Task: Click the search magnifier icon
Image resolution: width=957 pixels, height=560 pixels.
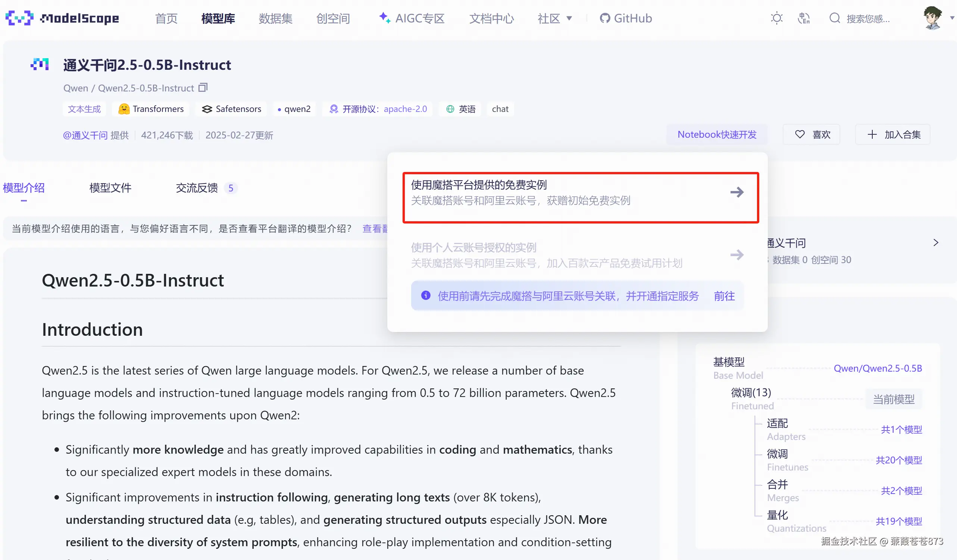Action: [x=834, y=18]
